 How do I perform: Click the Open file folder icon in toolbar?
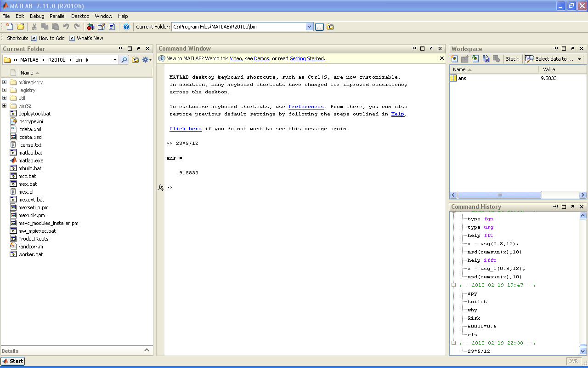tap(20, 27)
